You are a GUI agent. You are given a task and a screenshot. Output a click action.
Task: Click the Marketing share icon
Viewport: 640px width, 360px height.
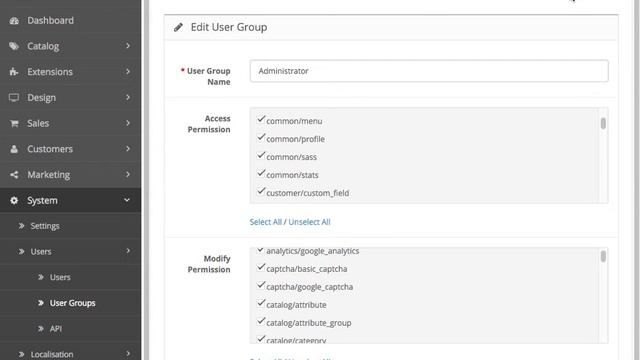pyautogui.click(x=14, y=175)
